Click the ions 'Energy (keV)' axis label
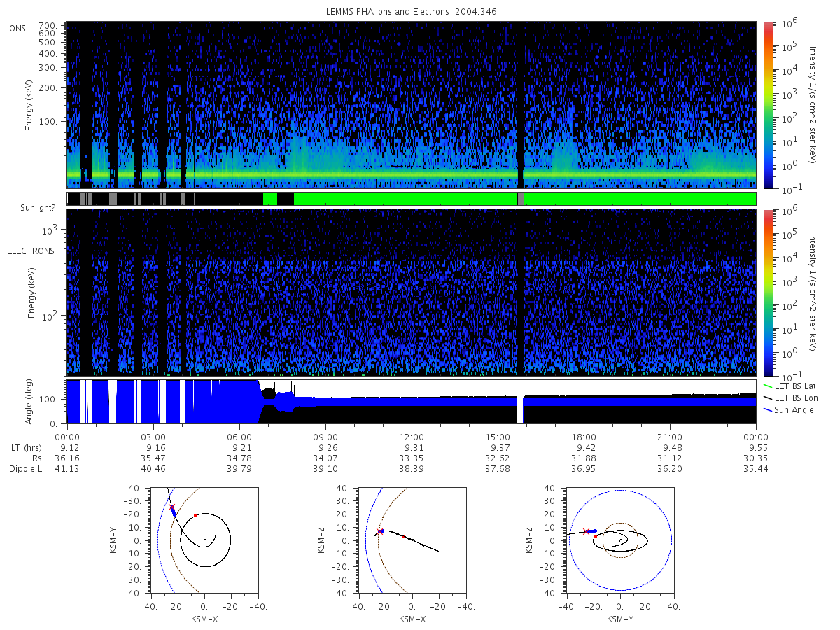This screenshot has width=840, height=630. tap(30, 106)
